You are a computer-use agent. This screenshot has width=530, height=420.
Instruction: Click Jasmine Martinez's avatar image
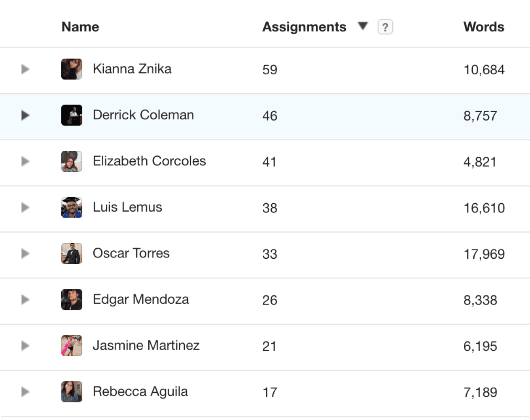tap(72, 346)
